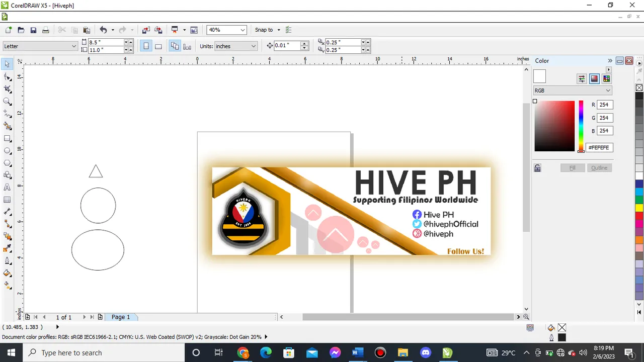This screenshot has width=644, height=362.
Task: Toggle Current page layout button
Action: pos(187,46)
